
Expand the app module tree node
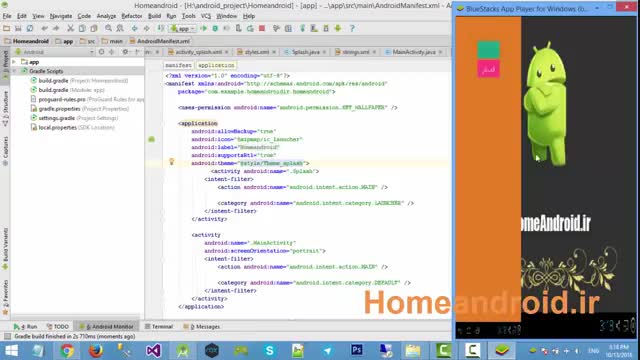pyautogui.click(x=15, y=62)
